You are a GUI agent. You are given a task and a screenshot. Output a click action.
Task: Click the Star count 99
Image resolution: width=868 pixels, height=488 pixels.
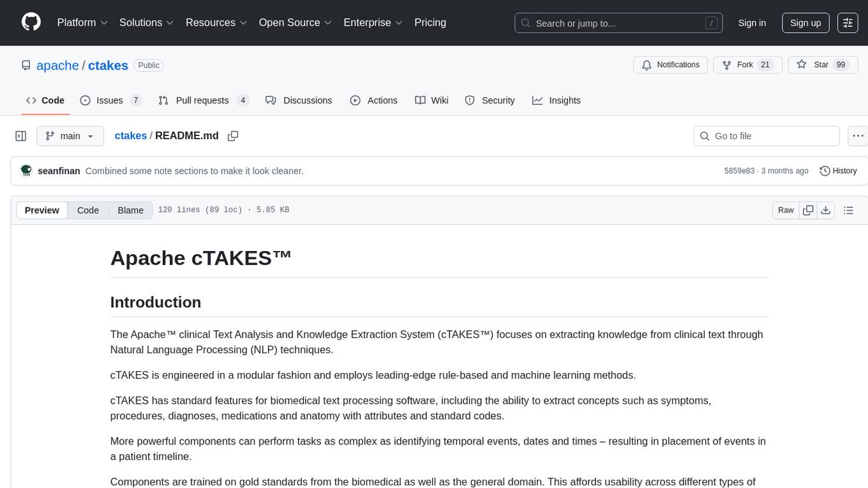(841, 65)
